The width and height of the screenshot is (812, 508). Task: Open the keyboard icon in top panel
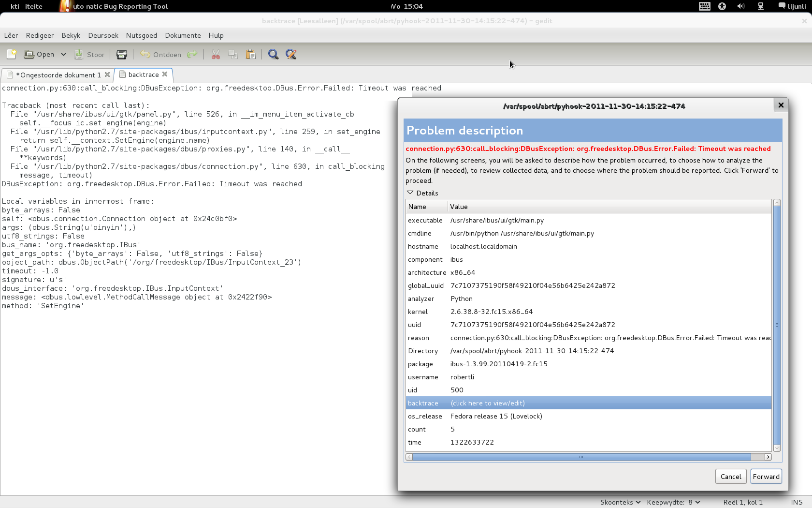pyautogui.click(x=705, y=6)
